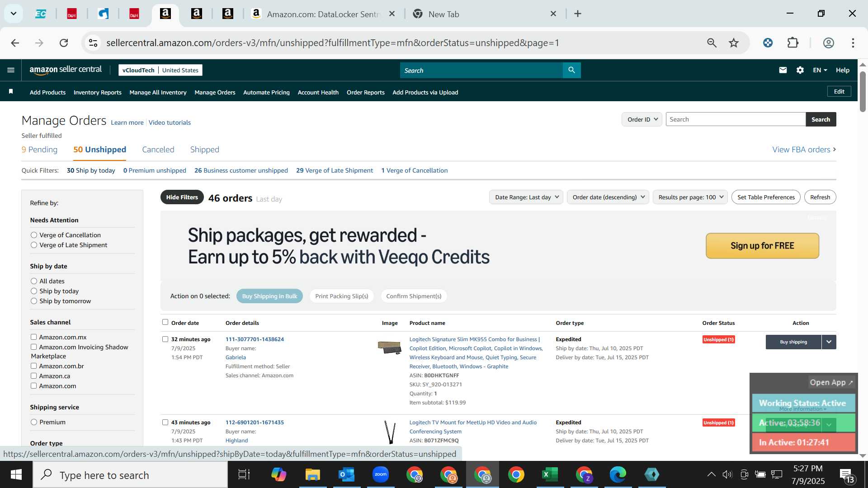Select the All dates radio option
This screenshot has width=868, height=488.
[34, 281]
